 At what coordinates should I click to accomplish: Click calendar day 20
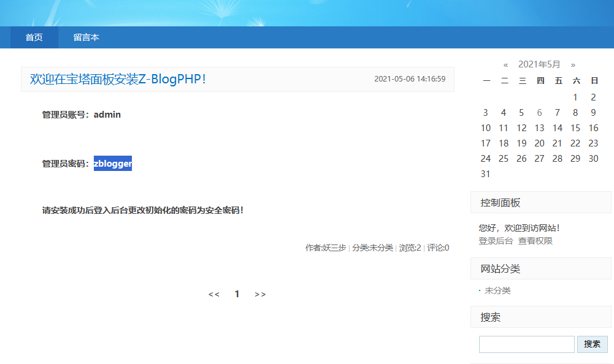tap(539, 143)
